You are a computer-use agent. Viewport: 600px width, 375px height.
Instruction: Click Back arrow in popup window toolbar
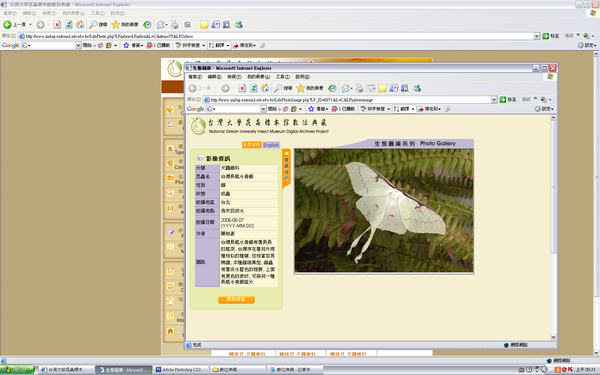point(192,88)
